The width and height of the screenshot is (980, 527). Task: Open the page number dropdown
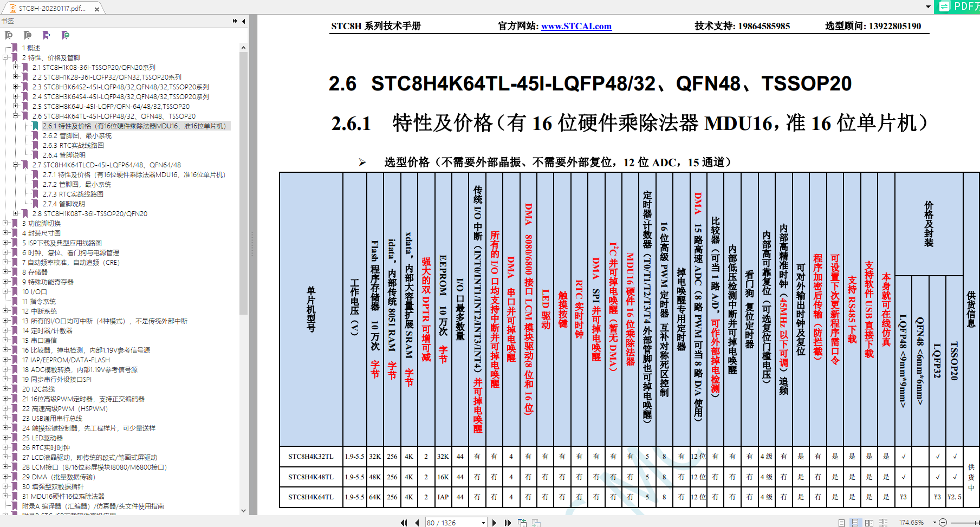point(483,523)
